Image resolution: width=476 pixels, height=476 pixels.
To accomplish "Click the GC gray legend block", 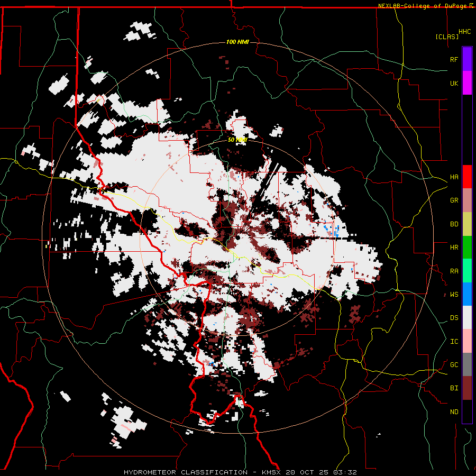I will pyautogui.click(x=467, y=364).
